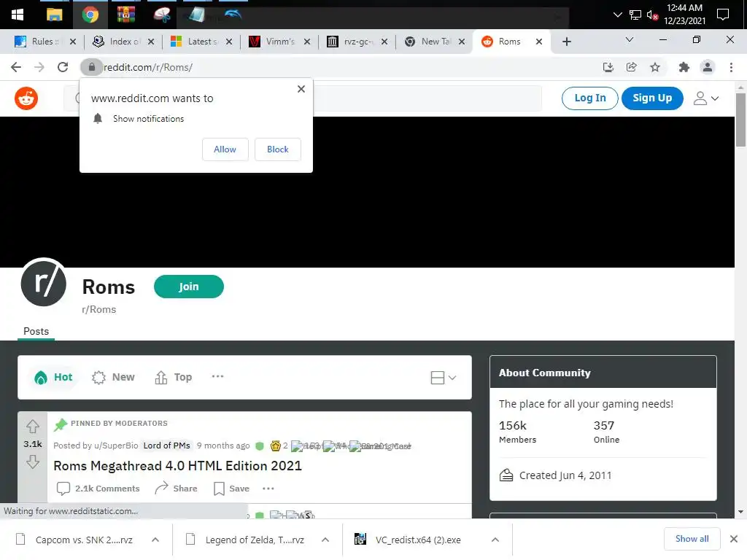The width and height of the screenshot is (747, 560).
Task: Click the muted volume tray icon
Action: coord(652,15)
